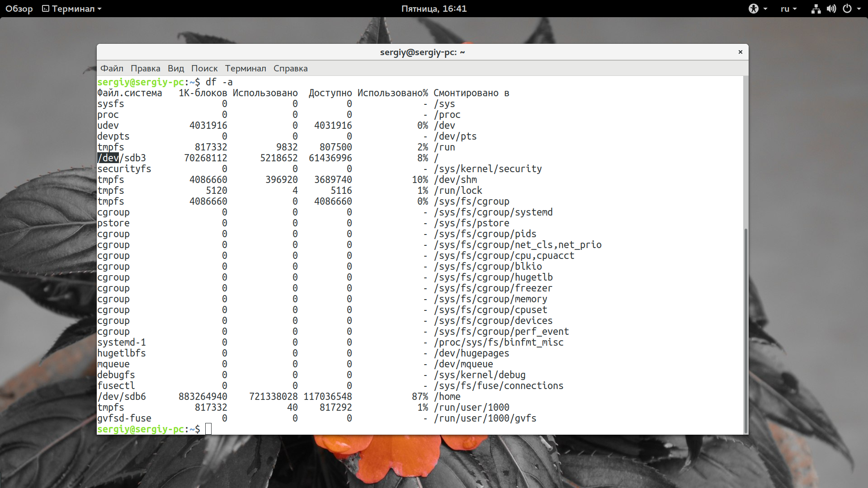Expand the Терминал application menu arrow
The width and height of the screenshot is (868, 488).
[99, 9]
